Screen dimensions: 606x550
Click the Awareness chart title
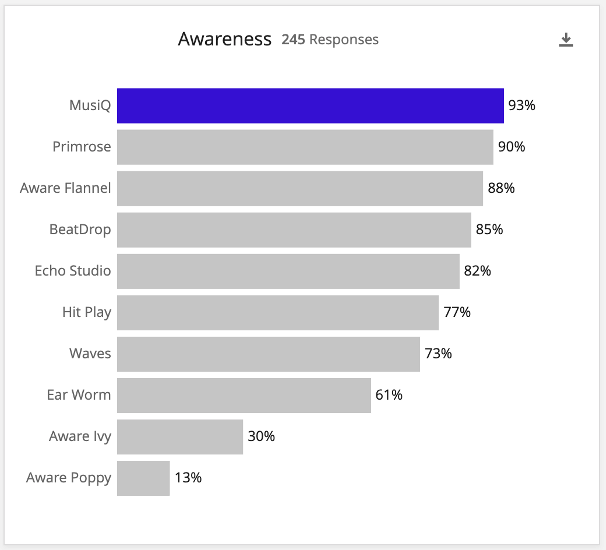click(225, 40)
